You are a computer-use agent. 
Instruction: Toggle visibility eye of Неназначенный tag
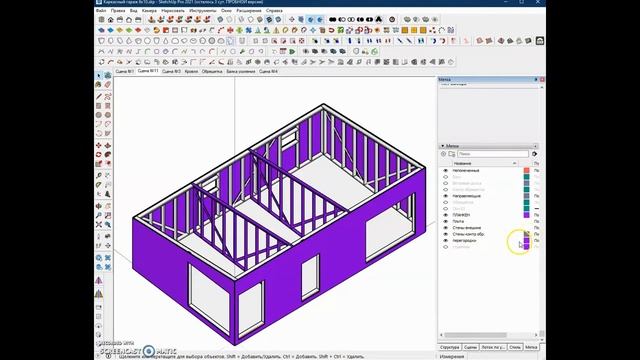(445, 171)
